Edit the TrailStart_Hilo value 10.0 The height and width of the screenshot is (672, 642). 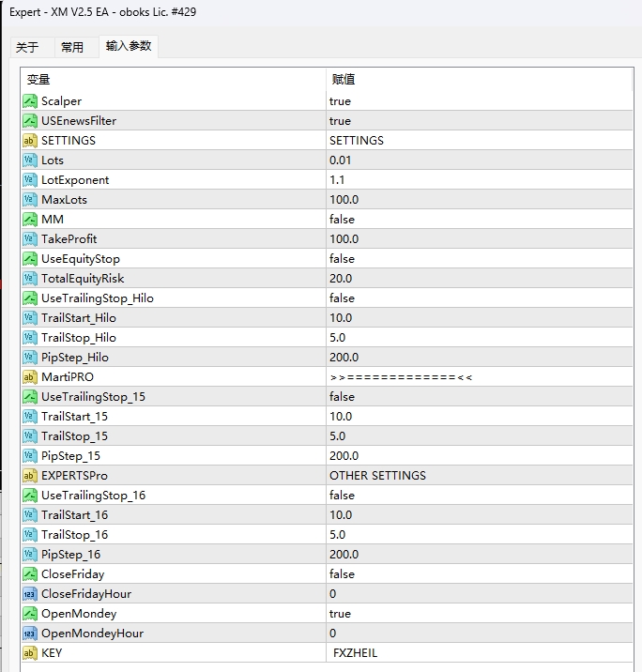(x=479, y=318)
